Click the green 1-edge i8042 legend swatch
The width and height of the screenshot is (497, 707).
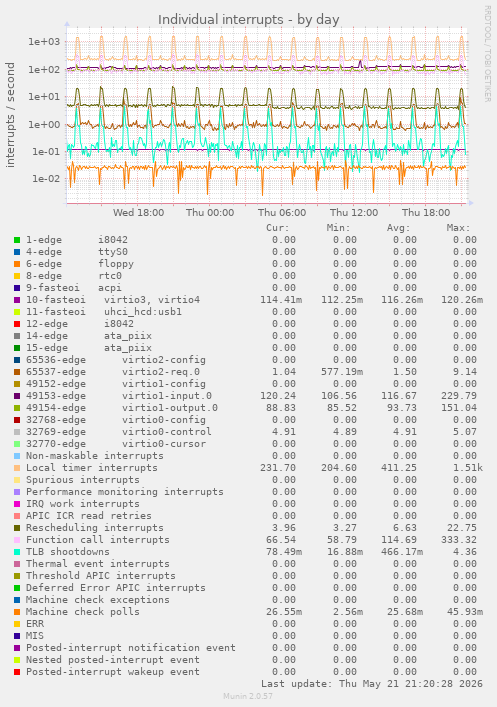[x=17, y=240]
